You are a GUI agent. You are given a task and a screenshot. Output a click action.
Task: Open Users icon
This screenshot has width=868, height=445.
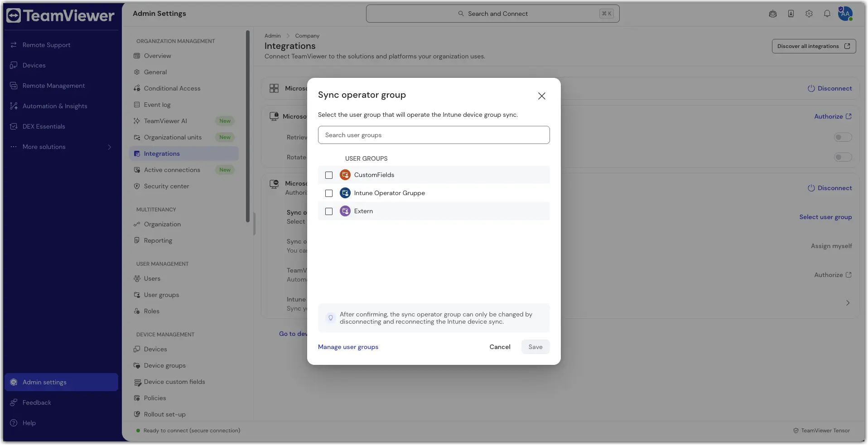coord(137,278)
